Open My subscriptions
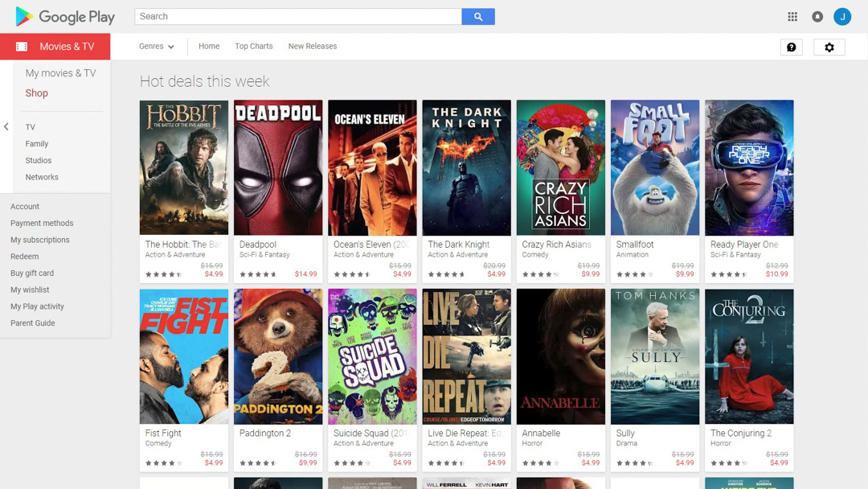Image resolution: width=868 pixels, height=489 pixels. point(40,239)
